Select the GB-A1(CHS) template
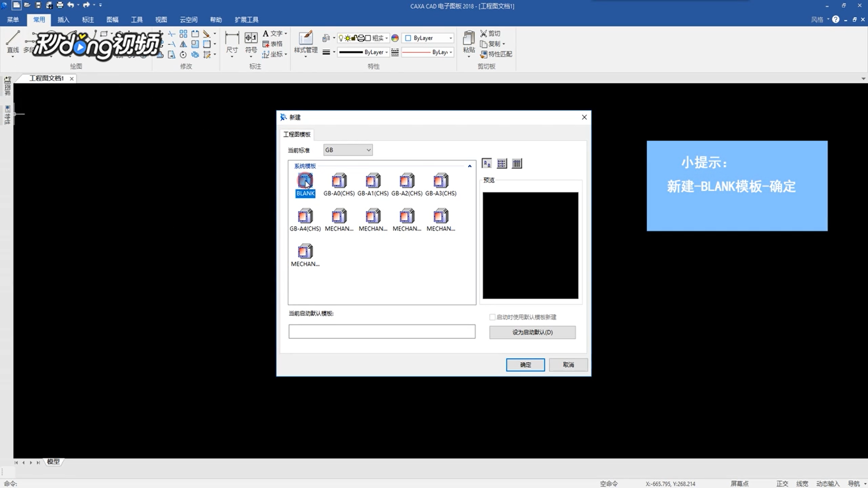Screen dimensions: 868x488 point(373,185)
